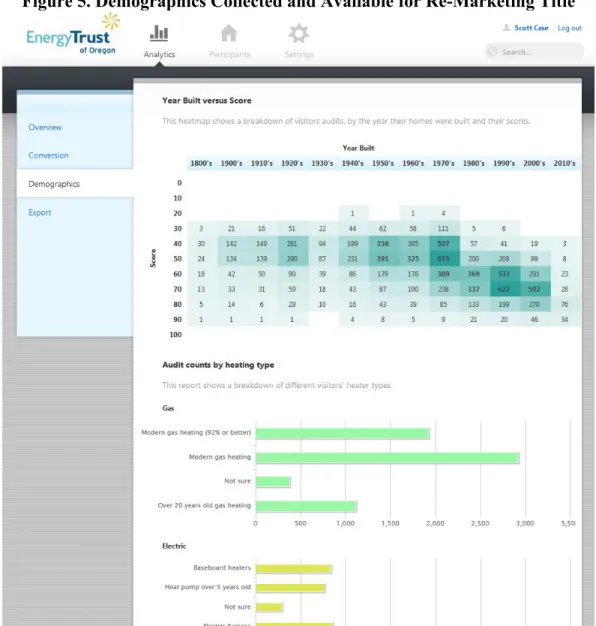The width and height of the screenshot is (596, 626).
Task: Click the user profile icon beside Scott Case
Action: [506, 28]
